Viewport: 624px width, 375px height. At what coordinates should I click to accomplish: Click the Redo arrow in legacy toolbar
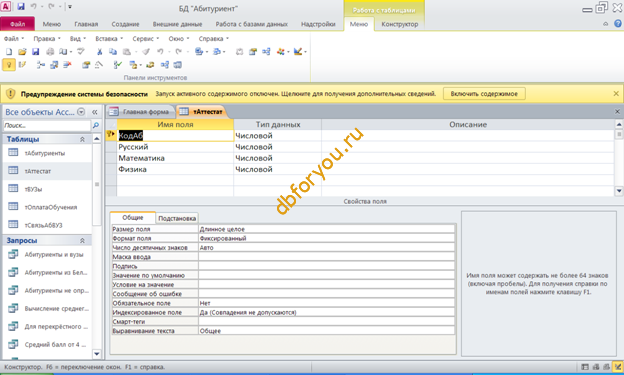[179, 52]
